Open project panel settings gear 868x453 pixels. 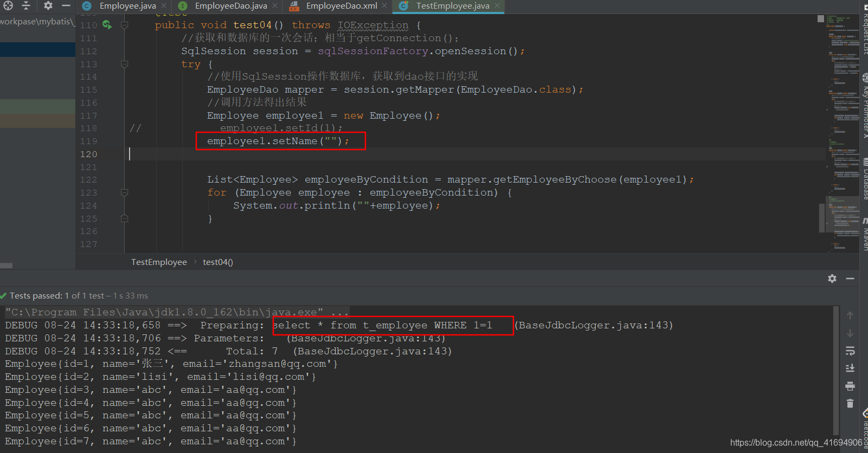pyautogui.click(x=48, y=5)
